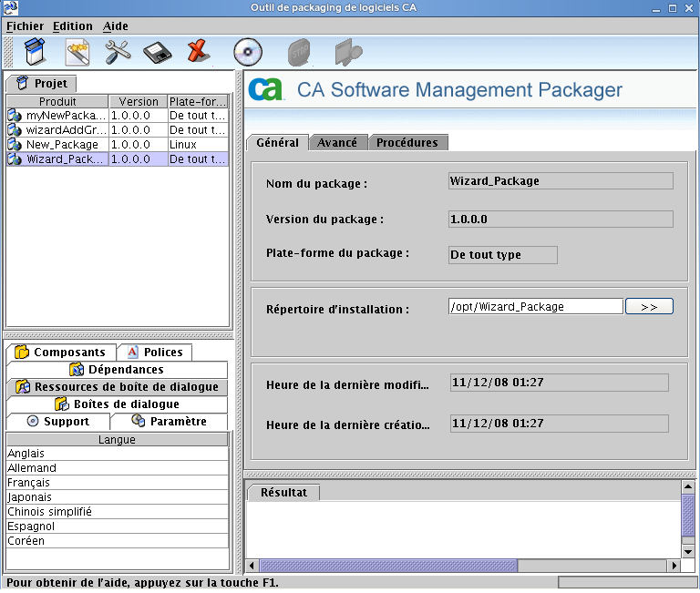
Task: Open the wrench and screwdriver tools icon
Action: tap(118, 51)
